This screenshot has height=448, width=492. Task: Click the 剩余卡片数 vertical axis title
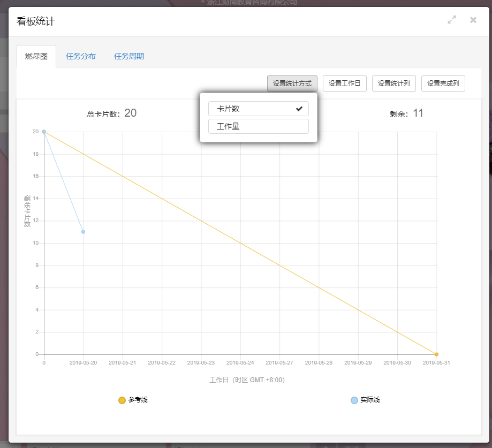pos(27,211)
